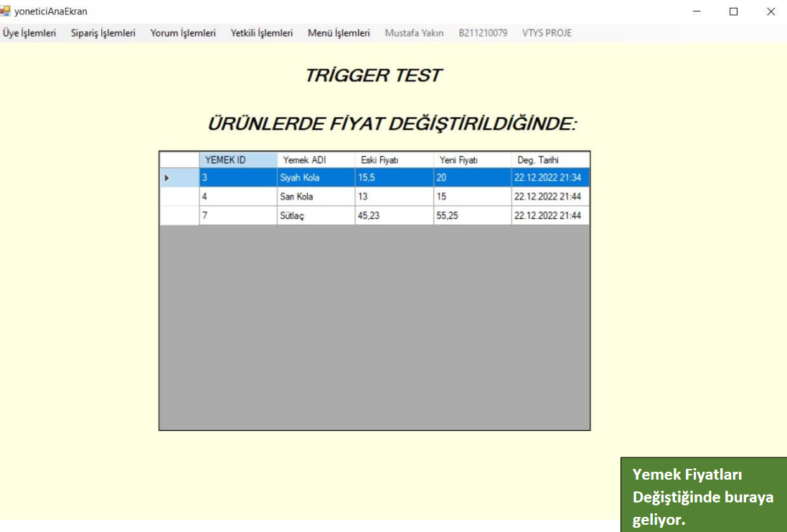Click the Eski Fiyatı column header
Viewport: 787px width, 532px height.
394,160
